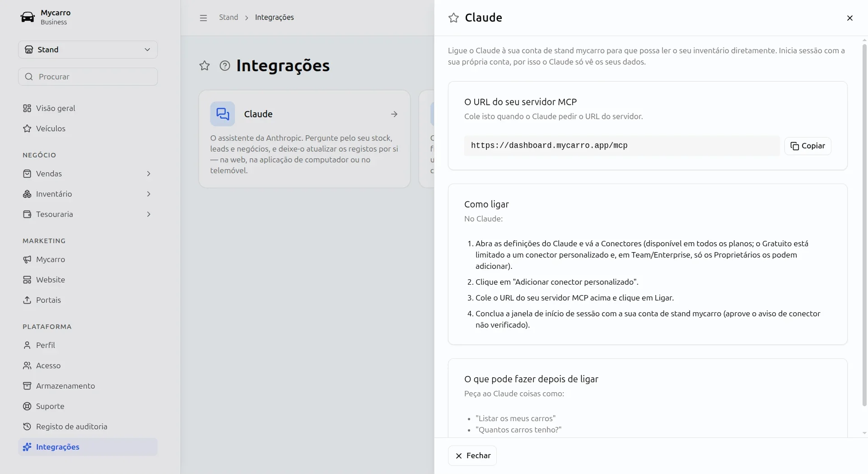Click the Mycarro car logo icon

coord(28,17)
